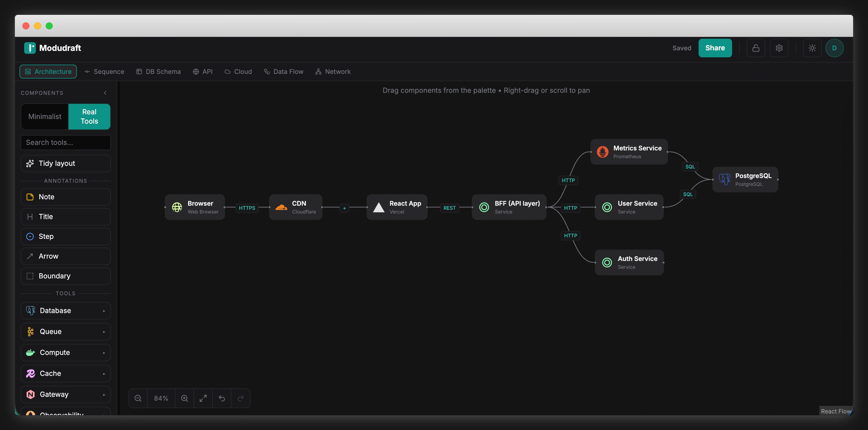868x430 pixels.
Task: Click the Prometheus flame icon on Metrics Service
Action: tap(603, 152)
